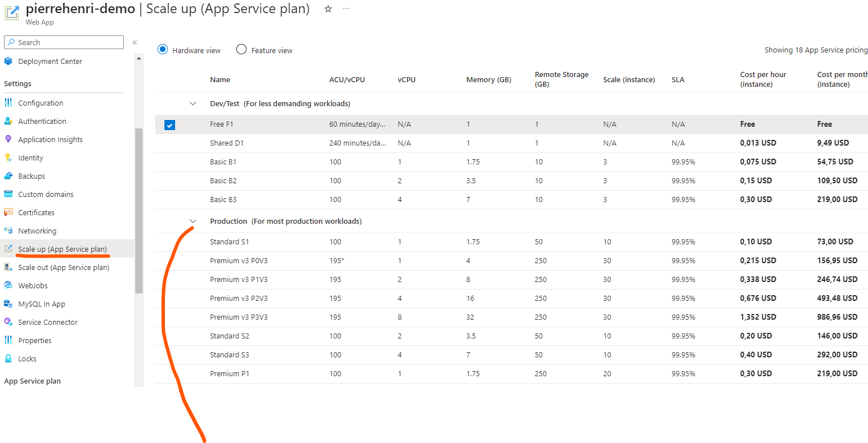Click the vCPU column header
868x443 pixels.
[x=407, y=80]
